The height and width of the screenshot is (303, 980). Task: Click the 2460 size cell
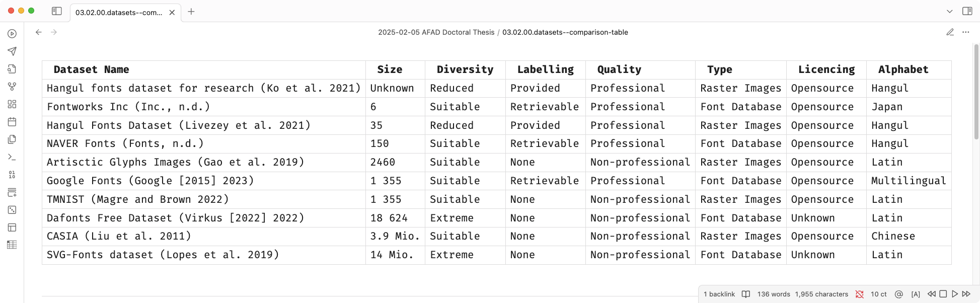396,162
